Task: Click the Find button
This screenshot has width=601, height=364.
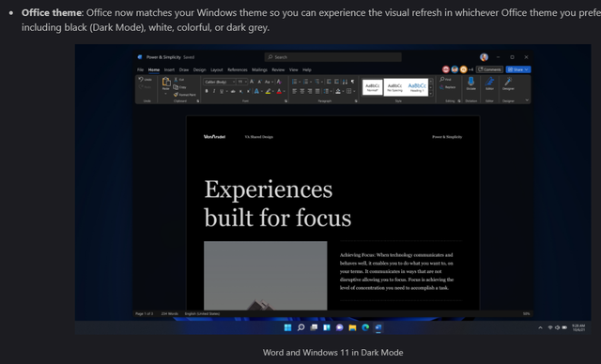Action: click(446, 80)
